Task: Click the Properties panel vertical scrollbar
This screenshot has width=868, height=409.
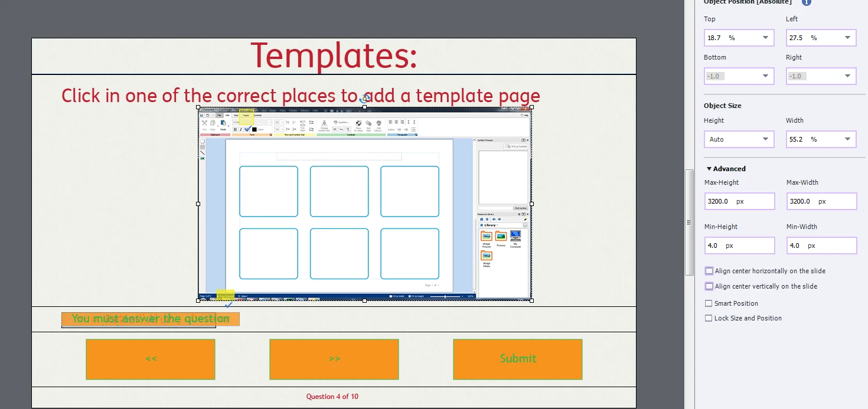Action: point(689,223)
